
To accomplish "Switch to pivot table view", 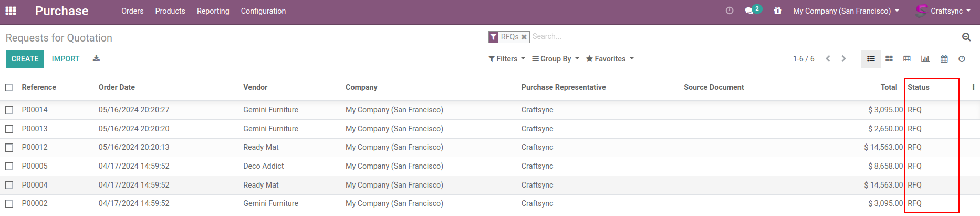I will 907,59.
